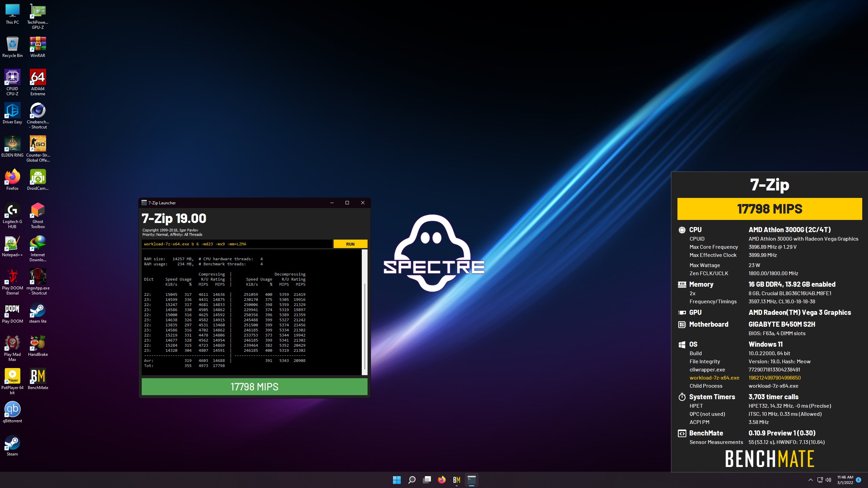Image resolution: width=868 pixels, height=488 pixels.
Task: Open the volume tray icon
Action: click(x=828, y=480)
